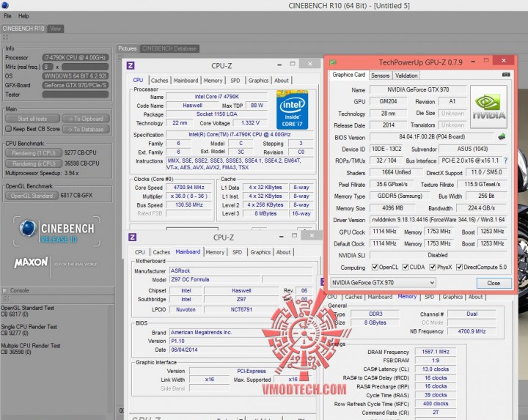Image resolution: width=528 pixels, height=420 pixels.
Task: Click the Z97 OC Formula model field
Action: point(215,279)
